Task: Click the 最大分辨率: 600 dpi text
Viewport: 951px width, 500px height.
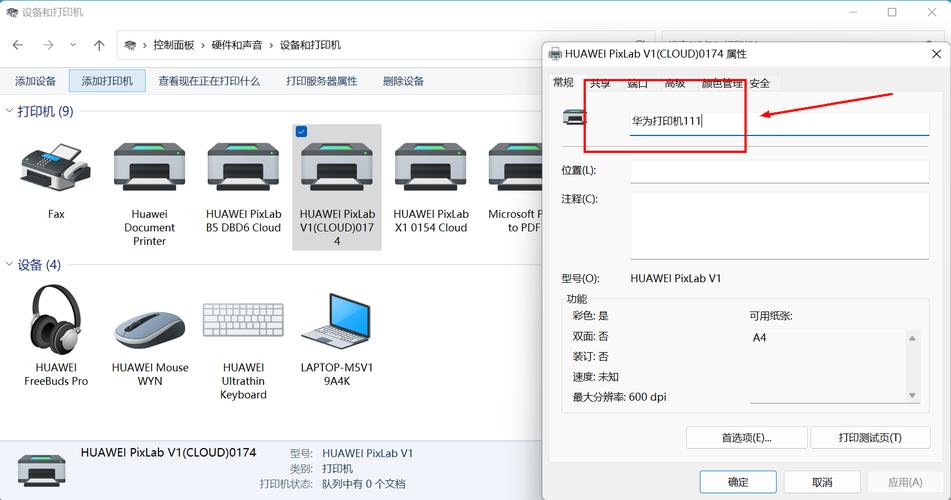Action: [x=619, y=397]
